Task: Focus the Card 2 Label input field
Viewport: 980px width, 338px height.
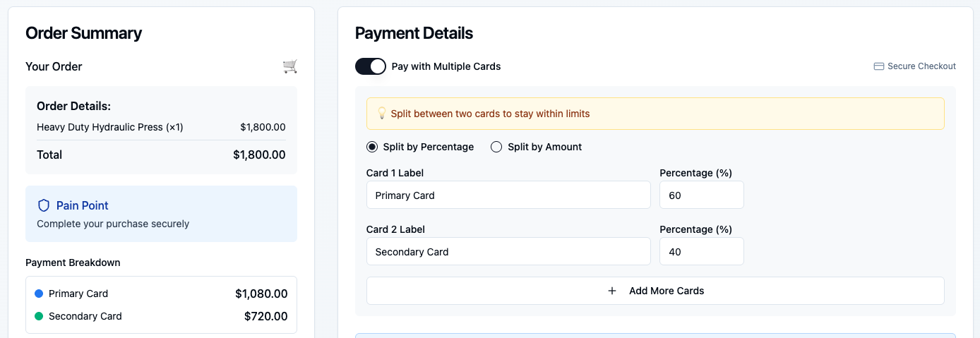Action: pyautogui.click(x=508, y=251)
